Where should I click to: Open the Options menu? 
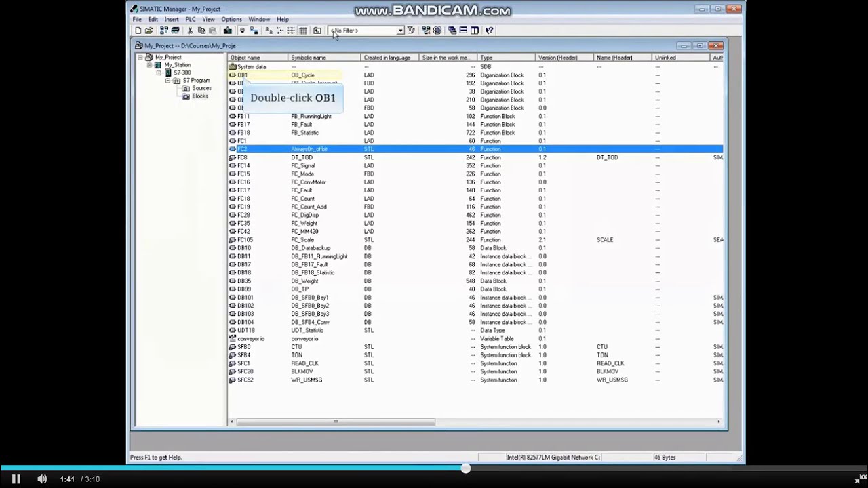click(x=231, y=20)
